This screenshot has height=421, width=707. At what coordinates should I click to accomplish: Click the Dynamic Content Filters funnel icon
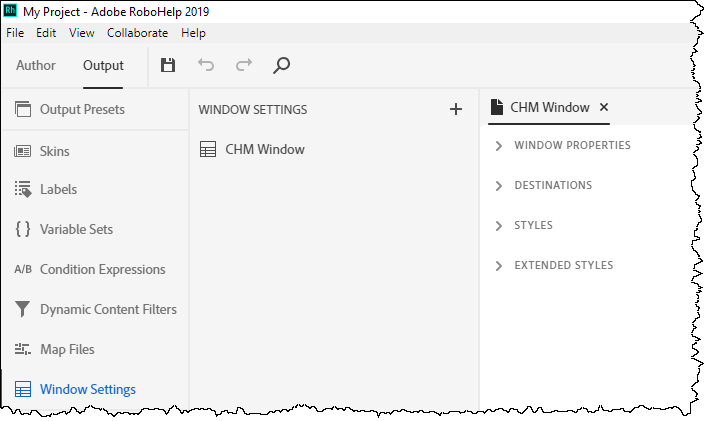(x=23, y=309)
